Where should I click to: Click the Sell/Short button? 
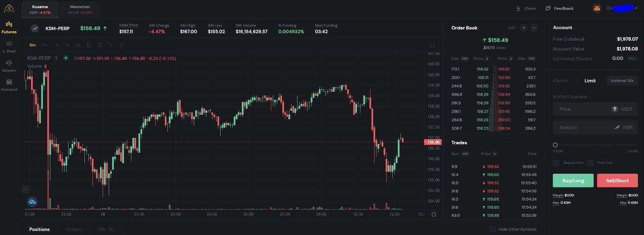[617, 180]
